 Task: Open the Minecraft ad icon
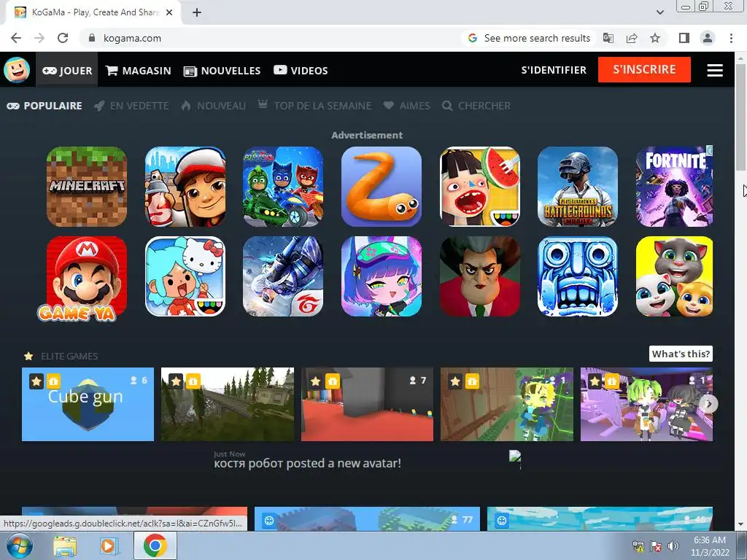(x=87, y=186)
